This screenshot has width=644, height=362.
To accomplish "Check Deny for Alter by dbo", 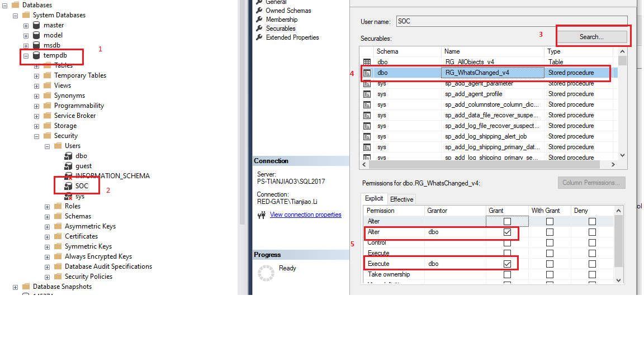I will pyautogui.click(x=592, y=232).
